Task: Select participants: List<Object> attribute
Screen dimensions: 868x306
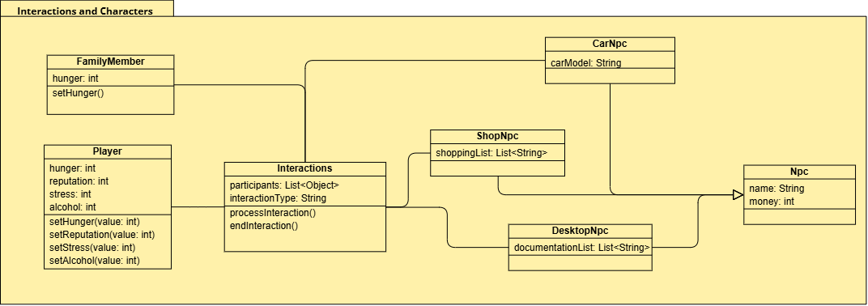Action: coord(284,185)
